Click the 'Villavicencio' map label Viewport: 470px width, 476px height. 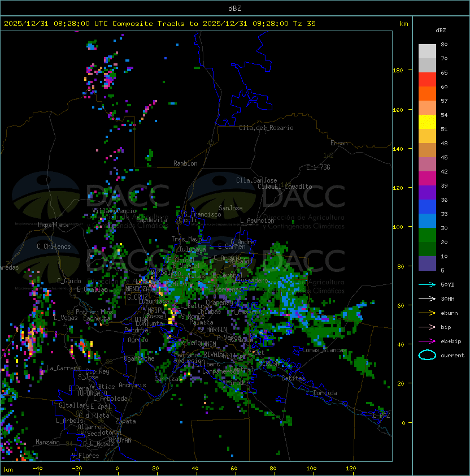click(114, 211)
